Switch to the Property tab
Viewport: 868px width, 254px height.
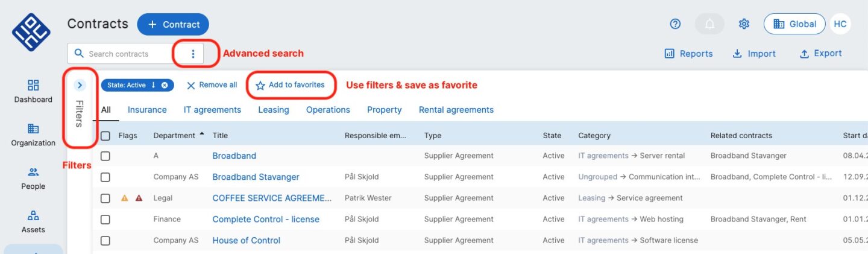[x=385, y=110]
